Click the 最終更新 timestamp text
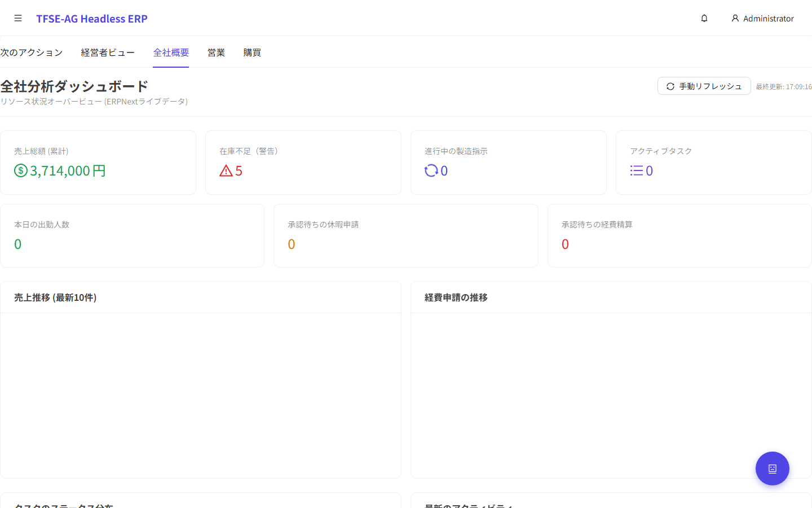The height and width of the screenshot is (508, 812). point(784,86)
